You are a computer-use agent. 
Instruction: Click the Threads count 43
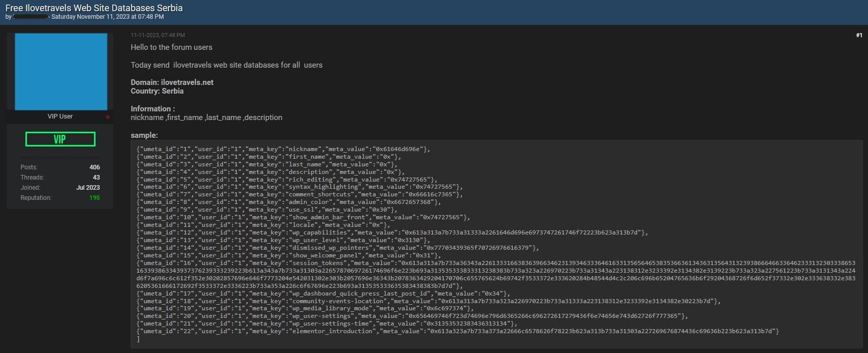tap(97, 178)
